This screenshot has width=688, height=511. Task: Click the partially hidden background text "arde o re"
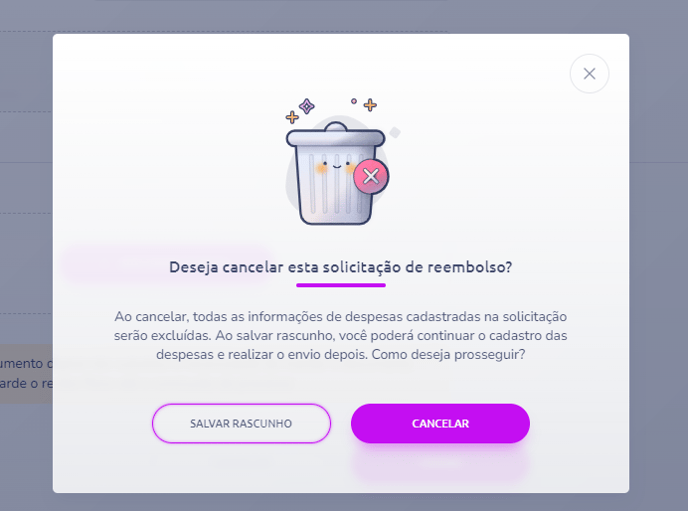pos(26,383)
